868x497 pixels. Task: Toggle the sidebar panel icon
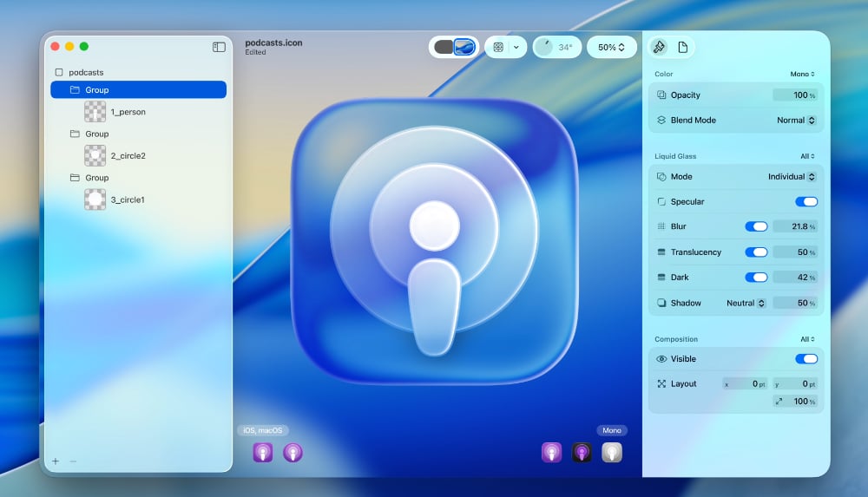(x=219, y=47)
